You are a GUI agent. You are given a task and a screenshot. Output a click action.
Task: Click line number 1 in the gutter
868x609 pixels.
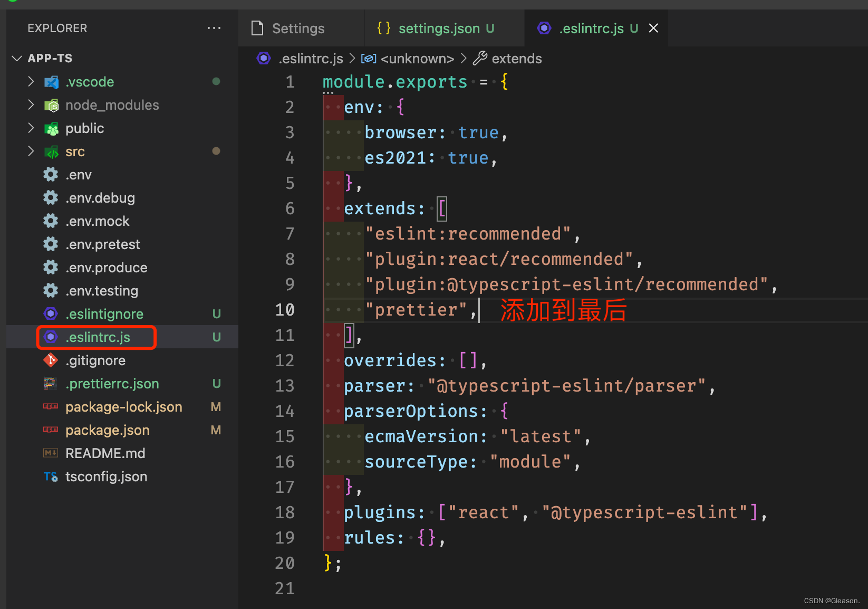[290, 82]
